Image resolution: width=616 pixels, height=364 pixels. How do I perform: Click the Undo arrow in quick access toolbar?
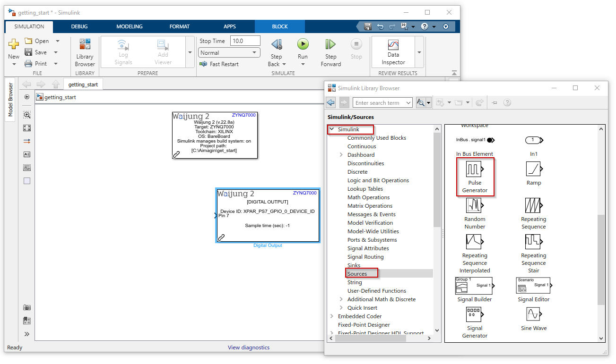point(380,26)
